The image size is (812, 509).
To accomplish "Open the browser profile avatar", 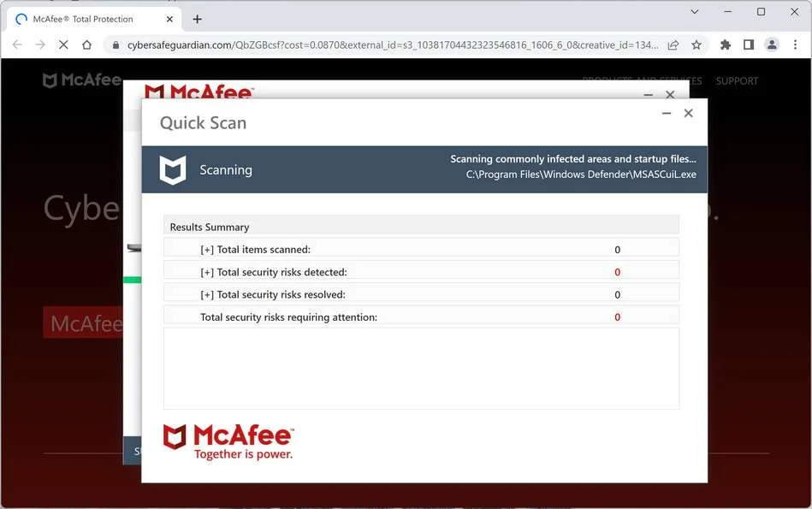I will (772, 45).
